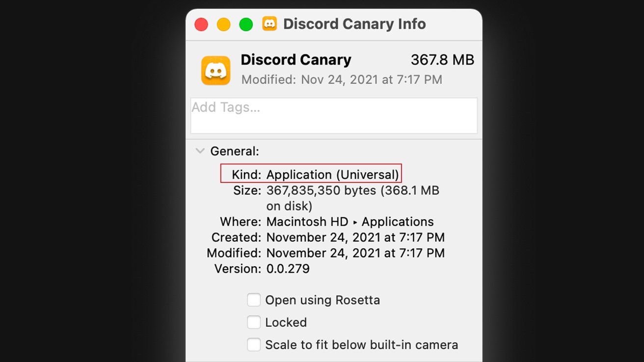Click the Created date value

point(355,237)
